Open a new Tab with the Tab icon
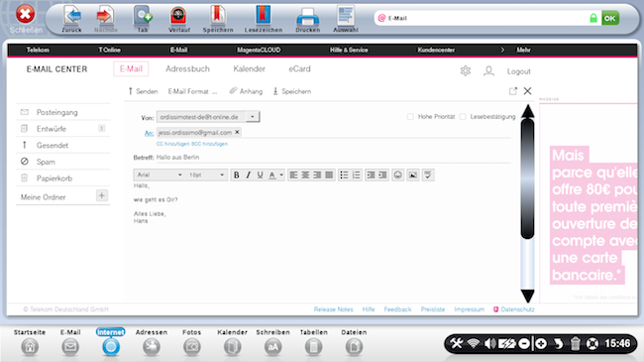The height and width of the screenshot is (362, 644). click(143, 16)
